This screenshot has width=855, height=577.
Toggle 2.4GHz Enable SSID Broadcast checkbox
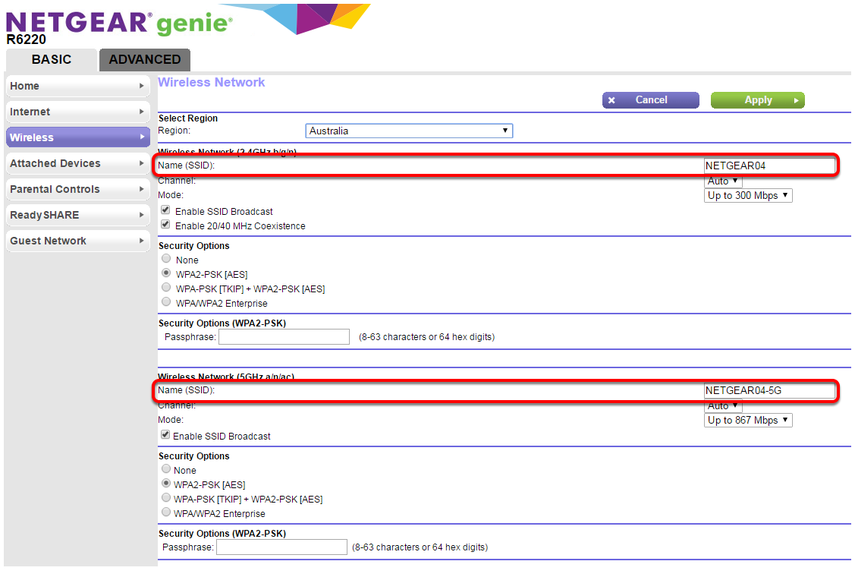165,210
